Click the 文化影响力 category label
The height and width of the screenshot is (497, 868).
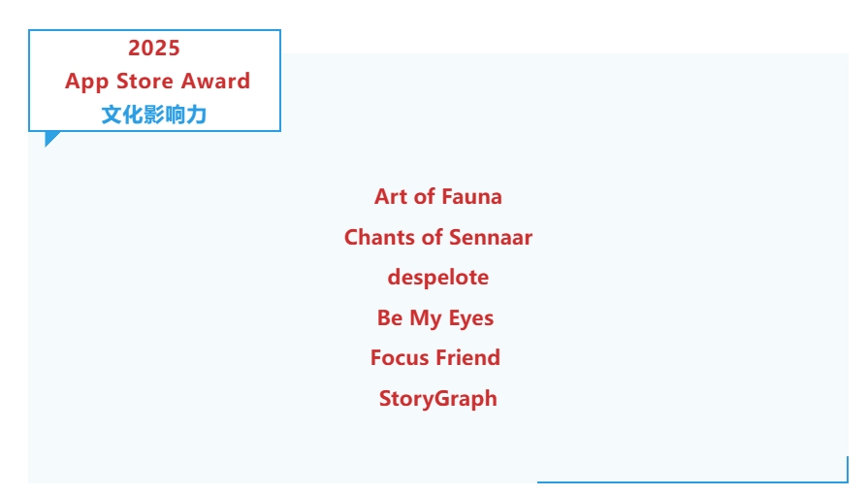coord(154,115)
